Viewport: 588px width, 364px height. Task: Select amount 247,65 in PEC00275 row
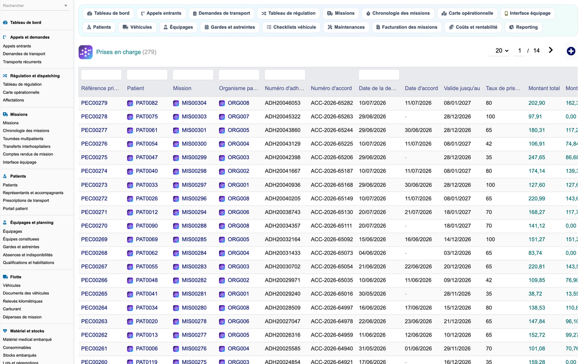[x=537, y=158]
